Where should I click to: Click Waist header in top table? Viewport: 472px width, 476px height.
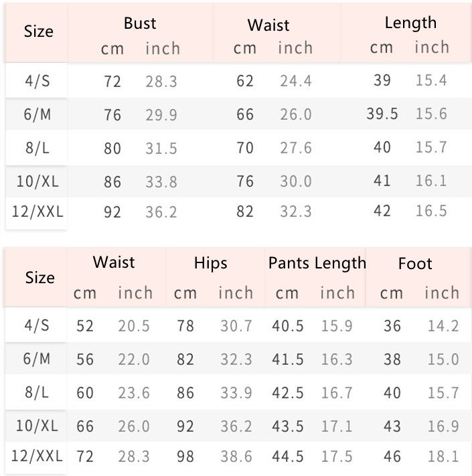(268, 25)
